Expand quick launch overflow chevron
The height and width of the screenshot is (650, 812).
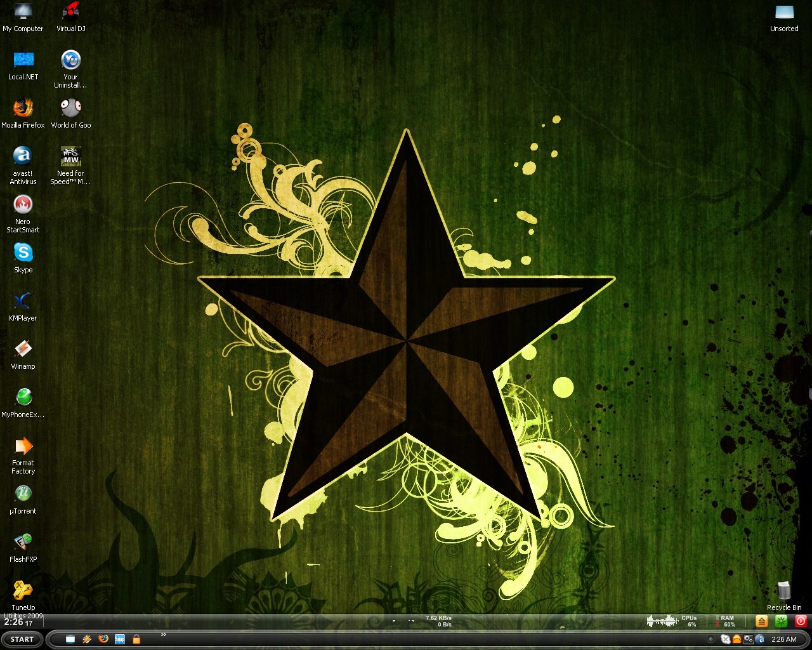[163, 635]
